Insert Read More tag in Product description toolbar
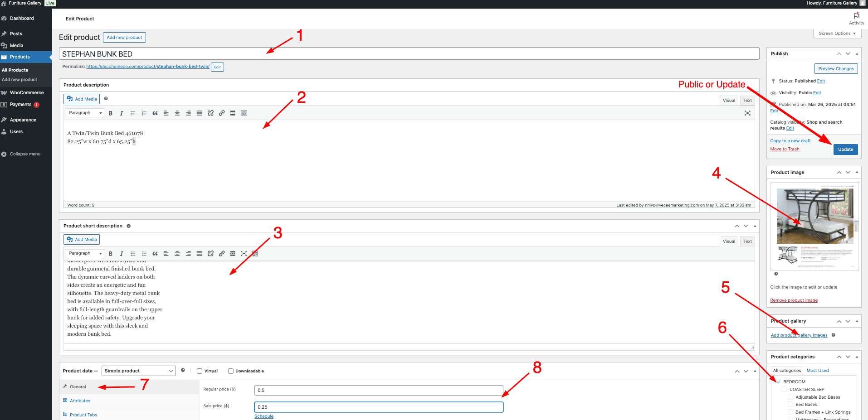This screenshot has height=420, width=868. (x=233, y=113)
